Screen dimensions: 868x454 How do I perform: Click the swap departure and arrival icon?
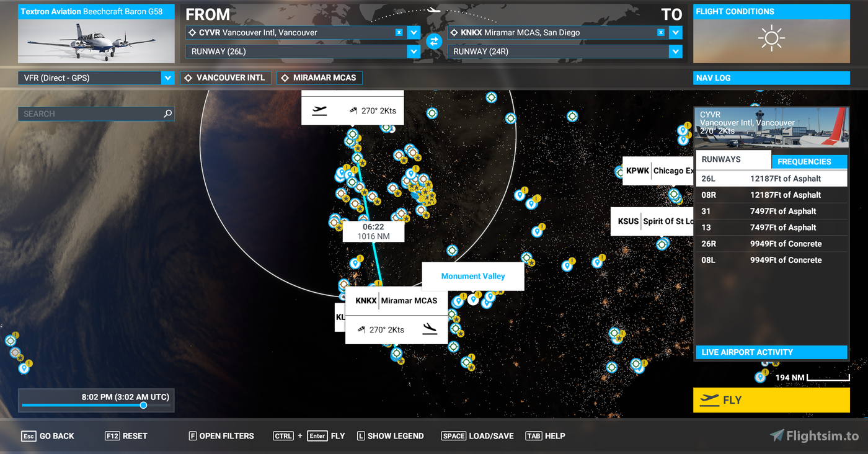point(434,42)
